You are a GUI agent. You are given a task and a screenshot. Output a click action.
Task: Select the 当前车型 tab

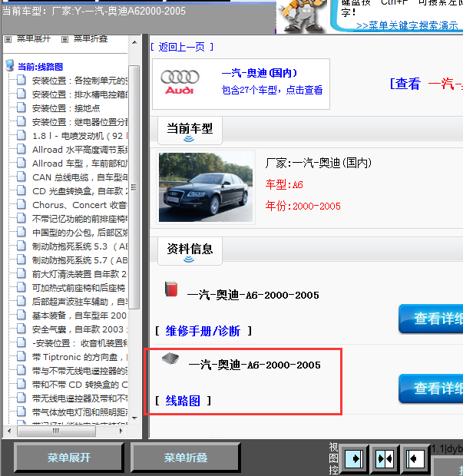click(190, 131)
